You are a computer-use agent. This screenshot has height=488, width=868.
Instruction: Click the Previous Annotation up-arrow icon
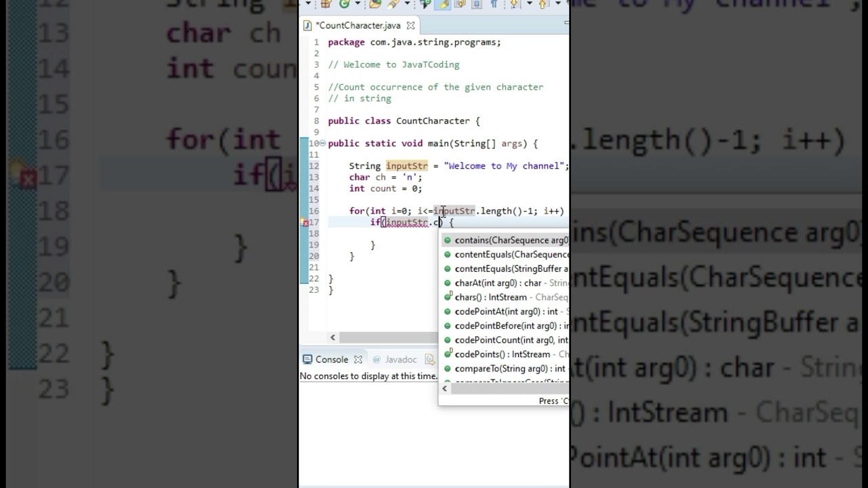point(542,3)
